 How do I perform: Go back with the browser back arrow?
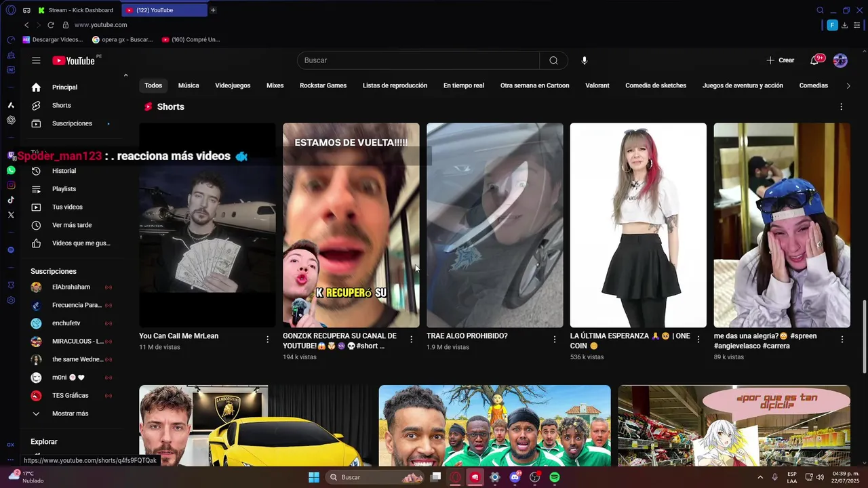pos(26,25)
